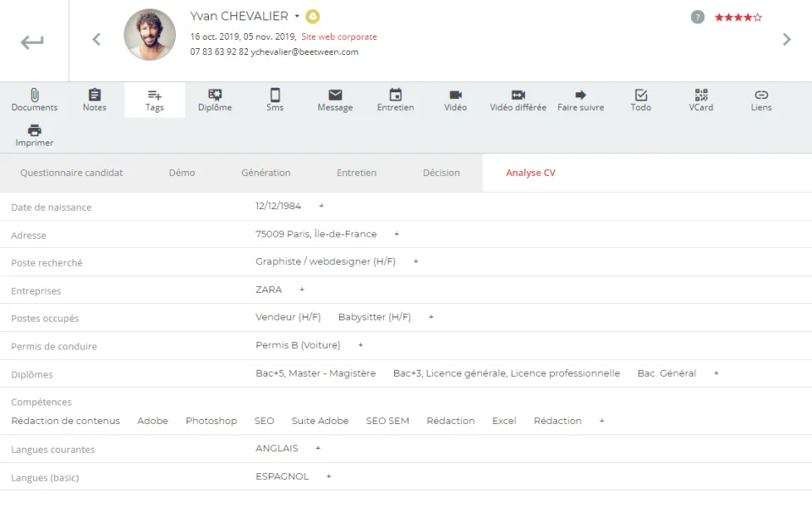The image size is (812, 507).
Task: Add a Permis de conduire entry
Action: click(x=360, y=344)
